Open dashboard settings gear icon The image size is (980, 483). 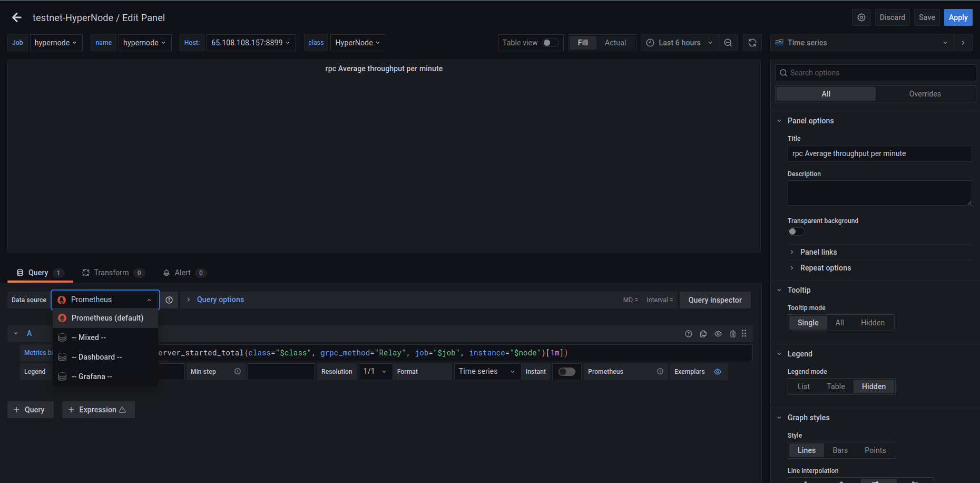pos(861,17)
